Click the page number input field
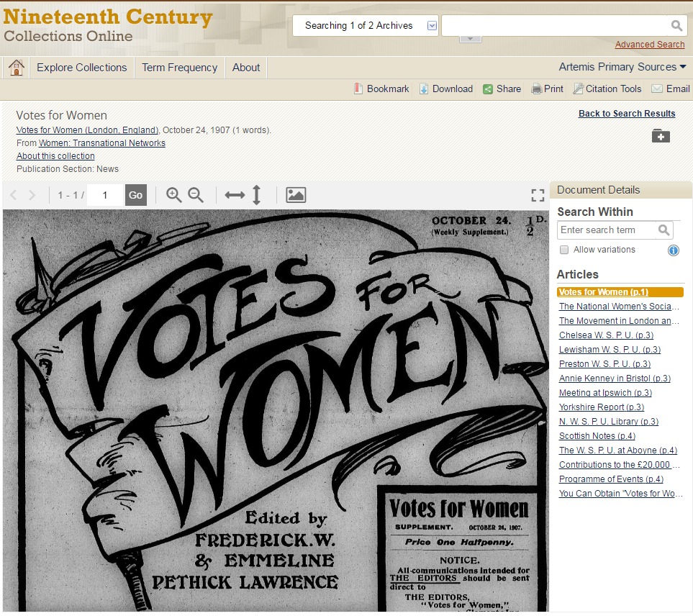The height and width of the screenshot is (616, 693). coord(105,195)
